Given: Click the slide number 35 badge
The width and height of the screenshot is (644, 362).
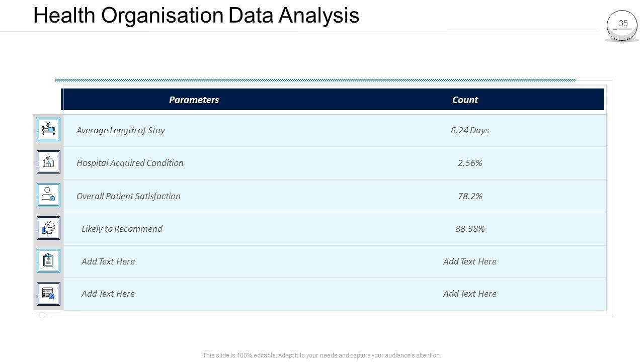Looking at the screenshot, I should point(622,24).
